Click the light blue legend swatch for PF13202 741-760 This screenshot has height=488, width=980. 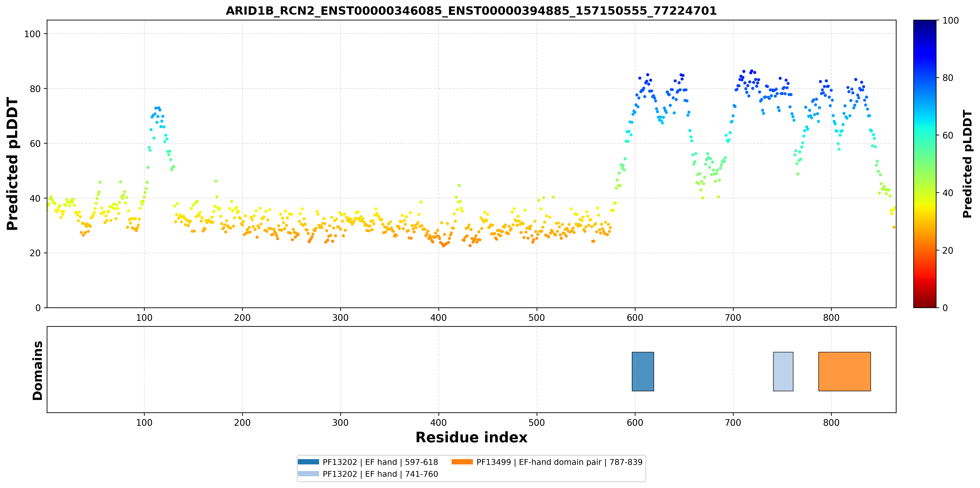click(x=308, y=474)
